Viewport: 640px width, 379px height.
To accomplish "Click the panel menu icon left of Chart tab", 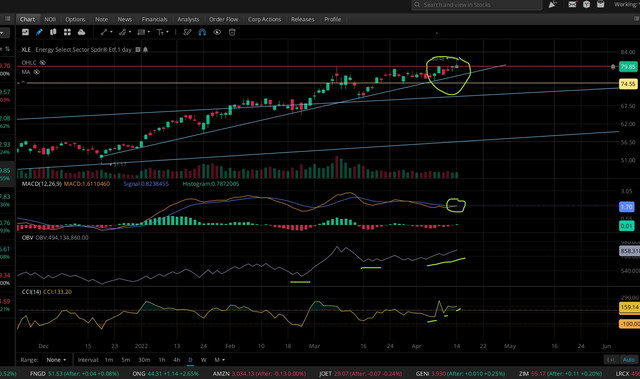I will pyautogui.click(x=7, y=19).
